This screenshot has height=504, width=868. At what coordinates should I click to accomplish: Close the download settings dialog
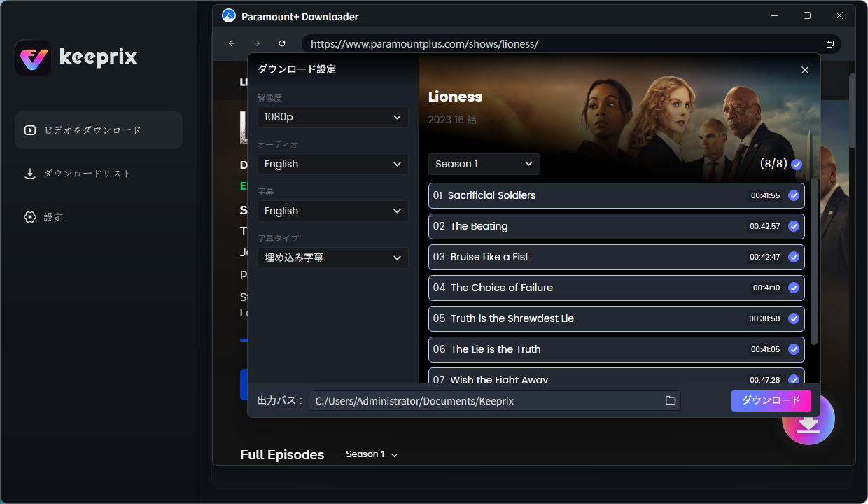(804, 70)
